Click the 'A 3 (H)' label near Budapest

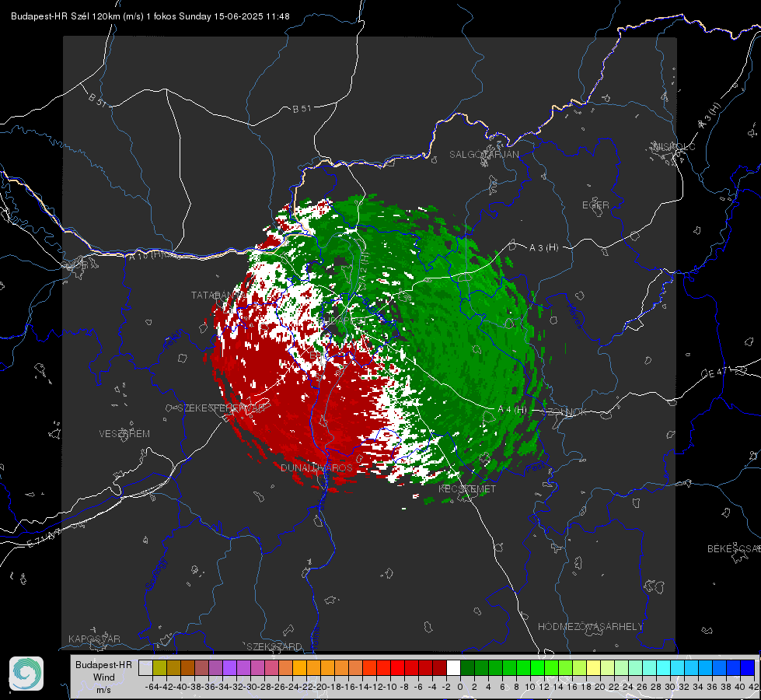543,248
